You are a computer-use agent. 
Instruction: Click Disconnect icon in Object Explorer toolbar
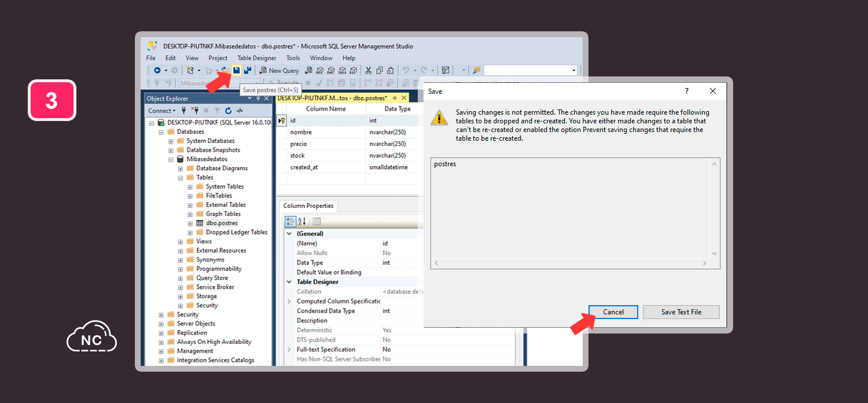(x=196, y=110)
